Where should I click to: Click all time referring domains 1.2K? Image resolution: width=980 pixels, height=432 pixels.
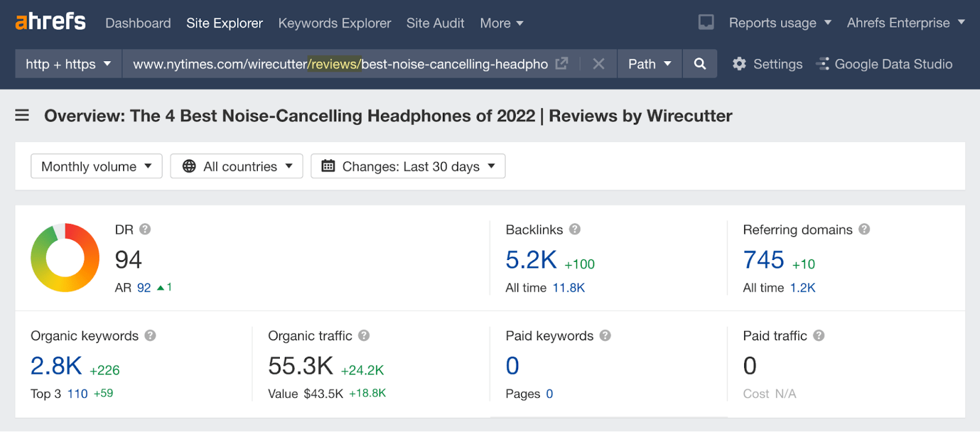[802, 288]
